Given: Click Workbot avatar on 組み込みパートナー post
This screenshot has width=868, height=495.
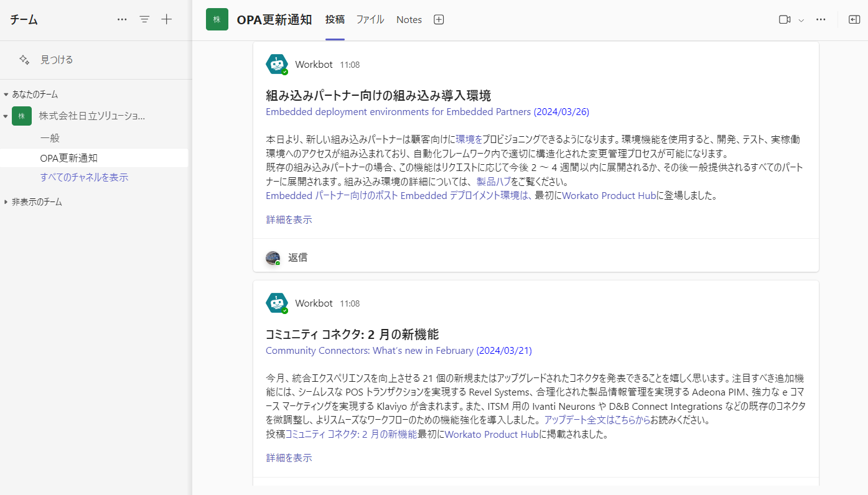Looking at the screenshot, I should pos(277,65).
